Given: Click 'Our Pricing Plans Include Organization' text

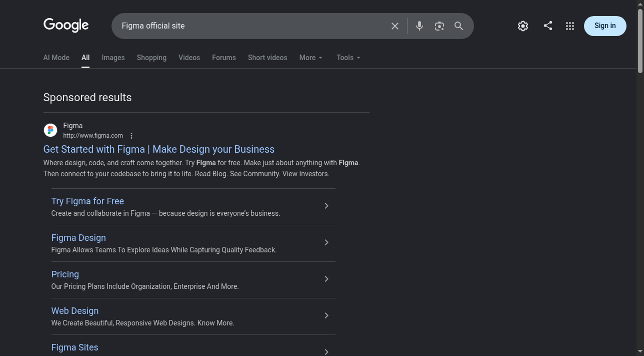Looking at the screenshot, I should pyautogui.click(x=145, y=286).
